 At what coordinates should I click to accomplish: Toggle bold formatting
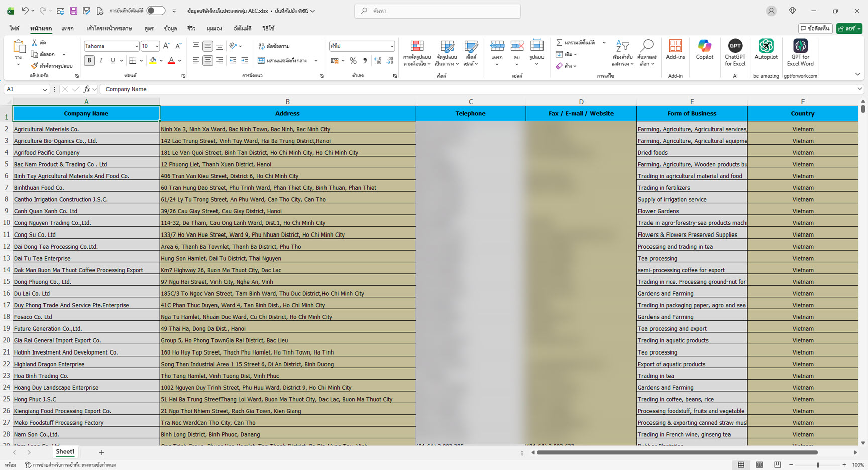point(89,61)
